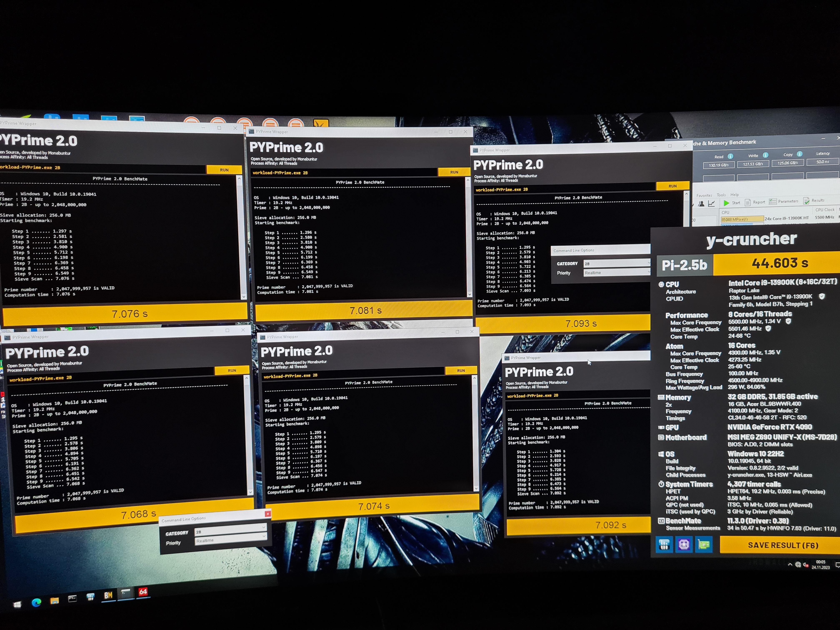Image resolution: width=840 pixels, height=630 pixels.
Task: Click the Results icon with green checkmark
Action: coord(807,201)
